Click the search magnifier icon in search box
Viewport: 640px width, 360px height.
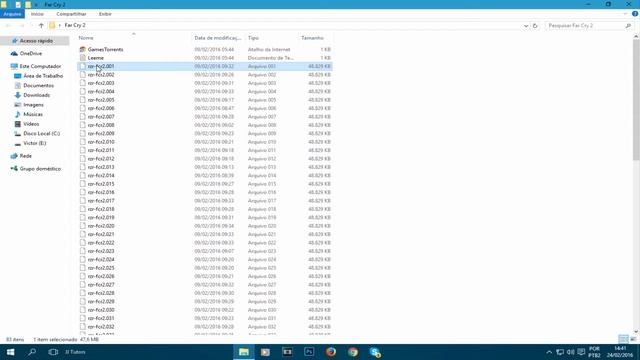click(628, 25)
